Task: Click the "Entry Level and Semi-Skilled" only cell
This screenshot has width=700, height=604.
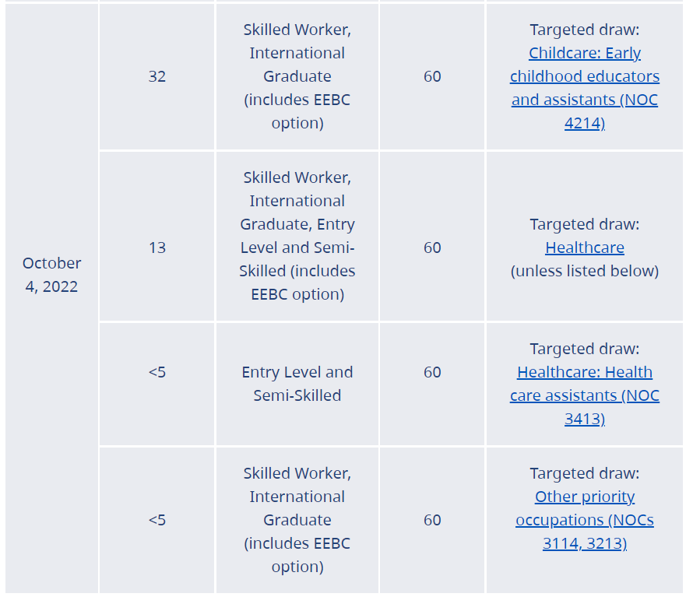Action: [x=297, y=384]
